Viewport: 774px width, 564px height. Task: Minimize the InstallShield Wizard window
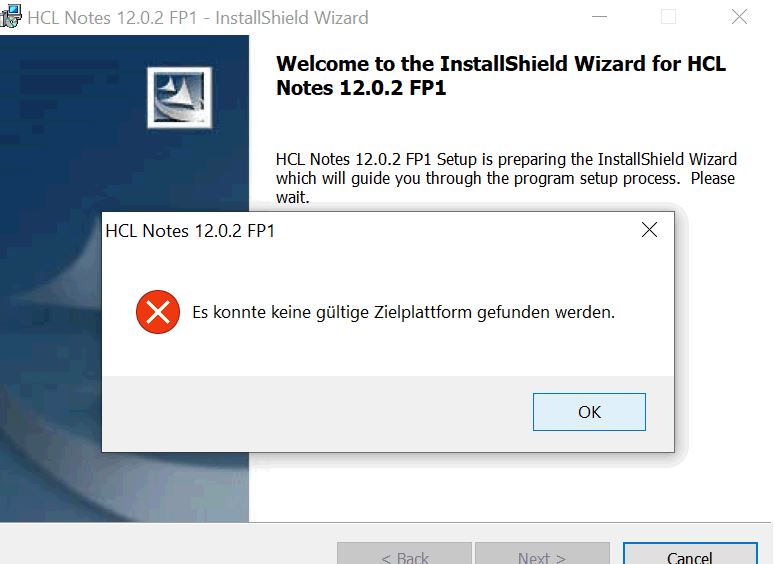pos(599,17)
